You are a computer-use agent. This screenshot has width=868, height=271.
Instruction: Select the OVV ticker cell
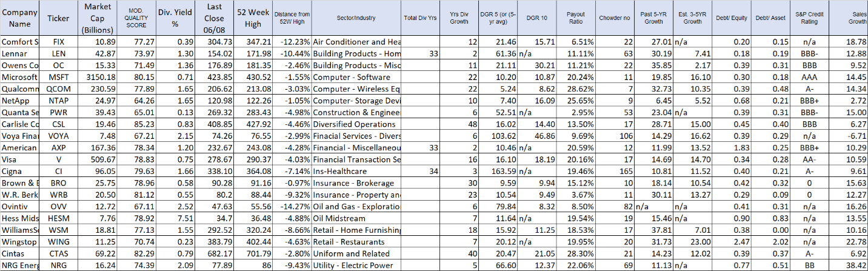click(59, 206)
